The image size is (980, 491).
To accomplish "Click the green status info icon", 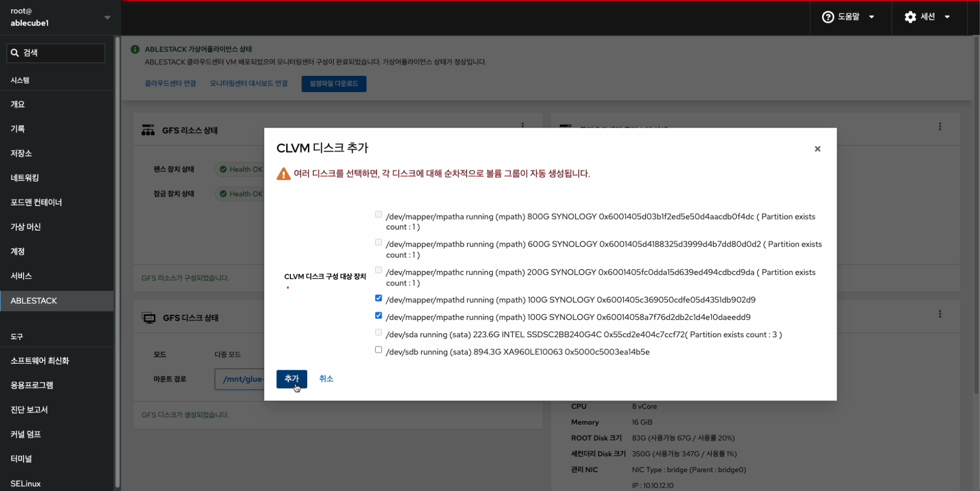I will pyautogui.click(x=135, y=49).
